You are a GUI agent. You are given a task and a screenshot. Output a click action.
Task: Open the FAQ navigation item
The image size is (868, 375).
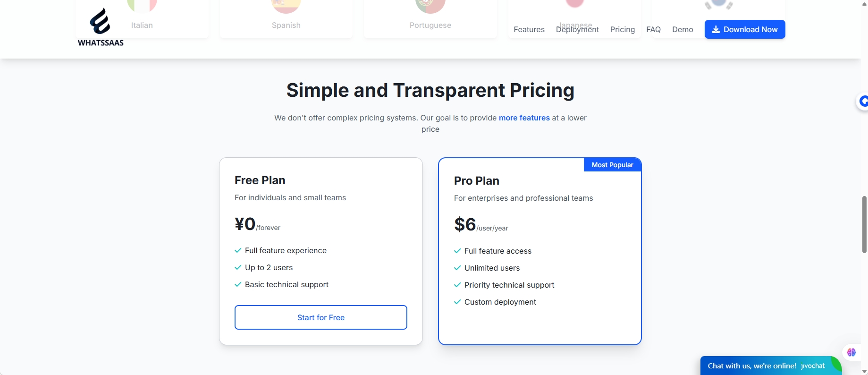tap(654, 29)
